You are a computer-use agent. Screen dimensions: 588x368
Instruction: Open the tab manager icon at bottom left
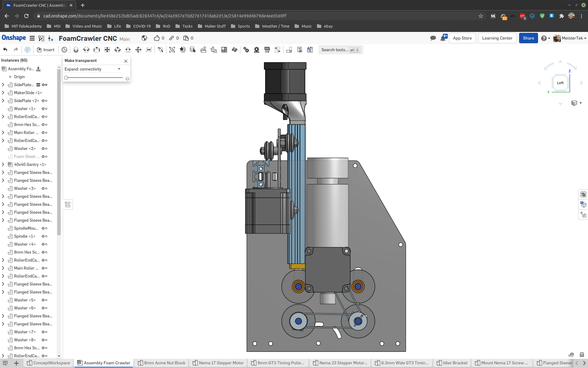coord(5,363)
